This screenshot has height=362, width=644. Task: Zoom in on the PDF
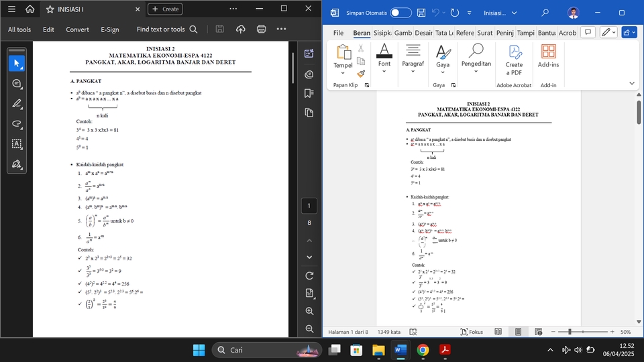coord(310,312)
